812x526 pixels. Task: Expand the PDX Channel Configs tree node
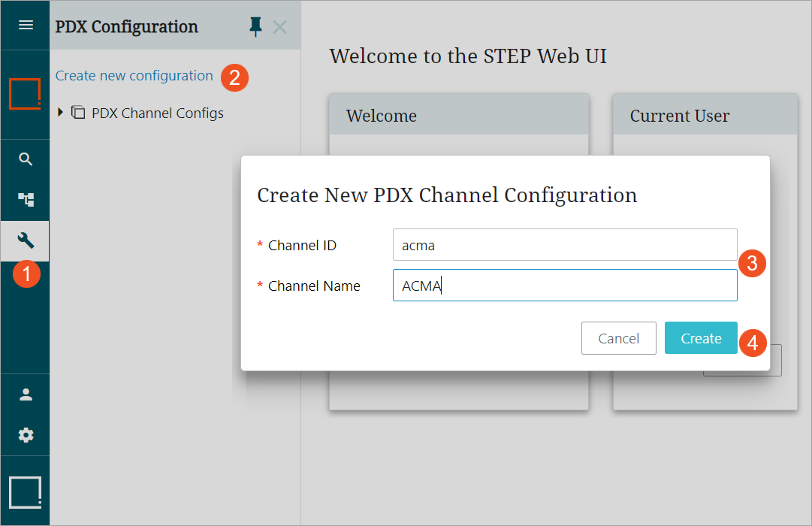(x=61, y=112)
